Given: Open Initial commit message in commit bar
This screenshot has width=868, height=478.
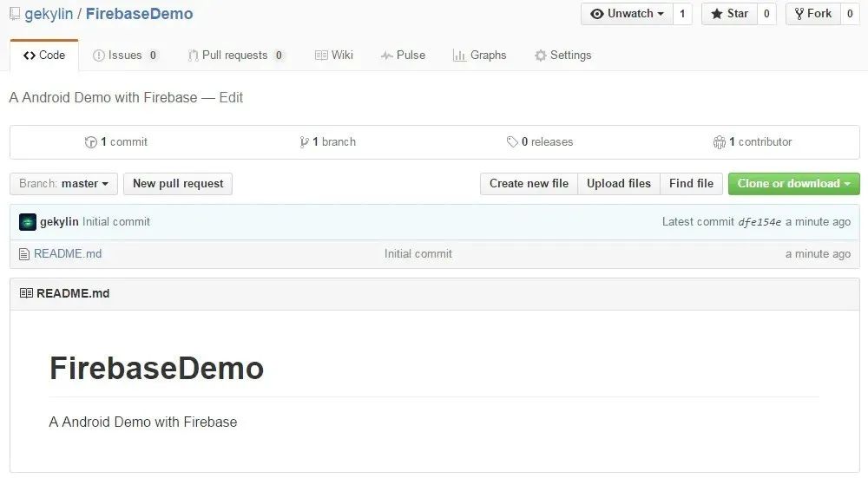Looking at the screenshot, I should pyautogui.click(x=116, y=222).
